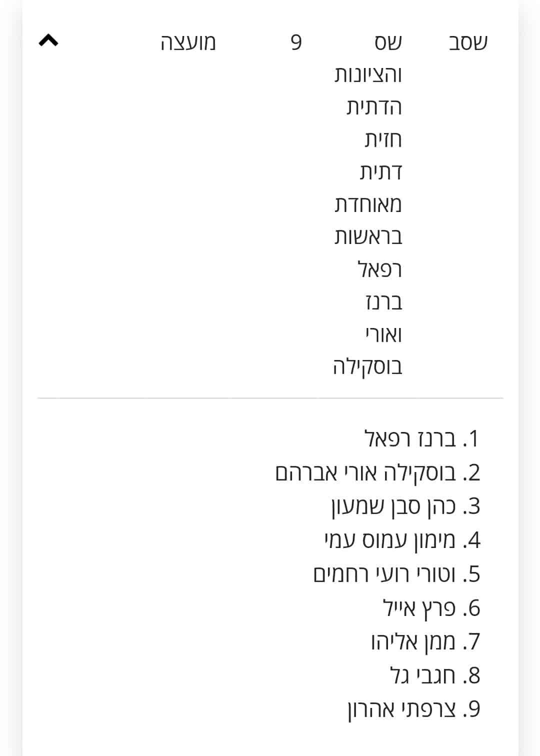Click the מועצה column text
Viewport: 540px width, 756px height.
(x=188, y=42)
